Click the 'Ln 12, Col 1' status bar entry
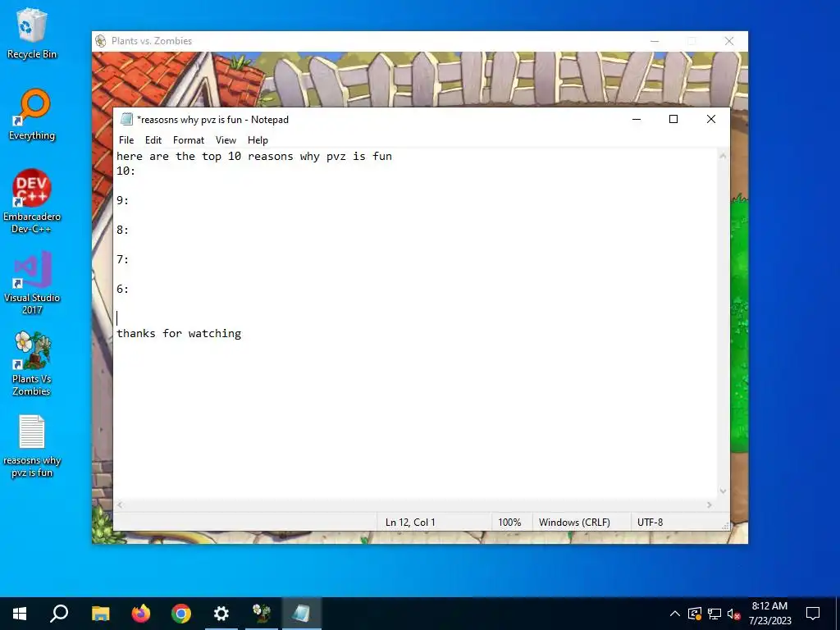The width and height of the screenshot is (840, 630). point(410,523)
